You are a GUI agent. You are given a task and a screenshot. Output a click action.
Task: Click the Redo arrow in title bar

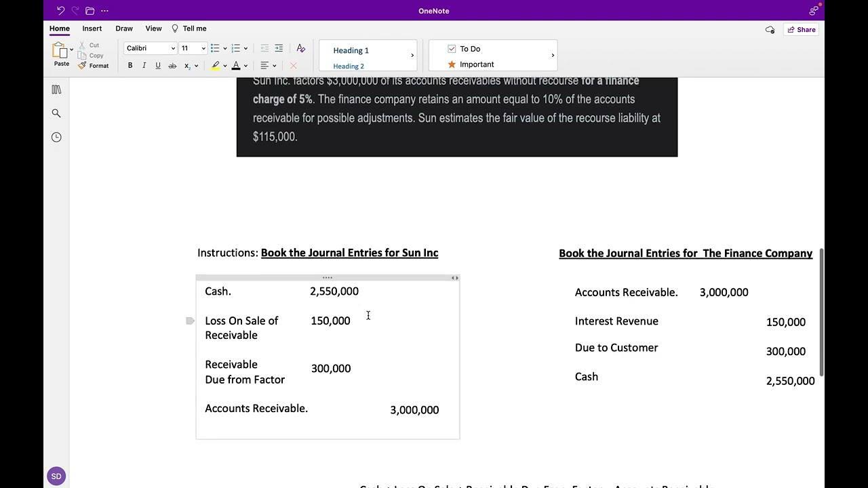pyautogui.click(x=75, y=11)
